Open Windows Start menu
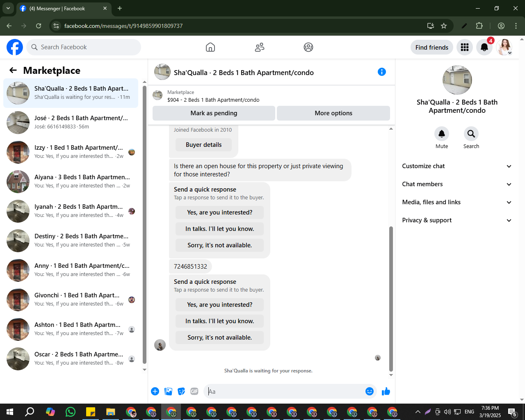The image size is (525, 420). tap(10, 412)
